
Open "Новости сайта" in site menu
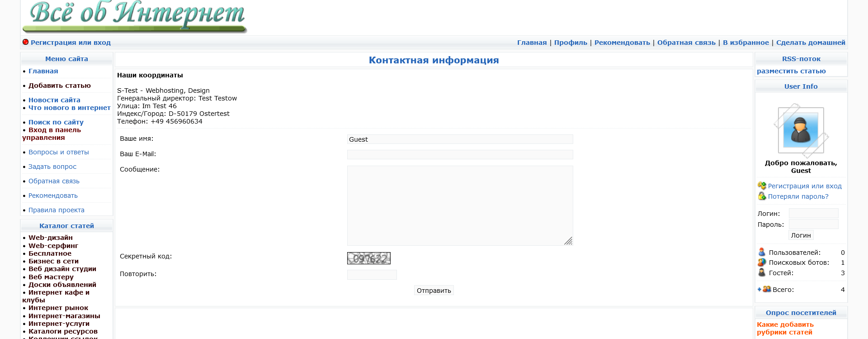pyautogui.click(x=54, y=100)
